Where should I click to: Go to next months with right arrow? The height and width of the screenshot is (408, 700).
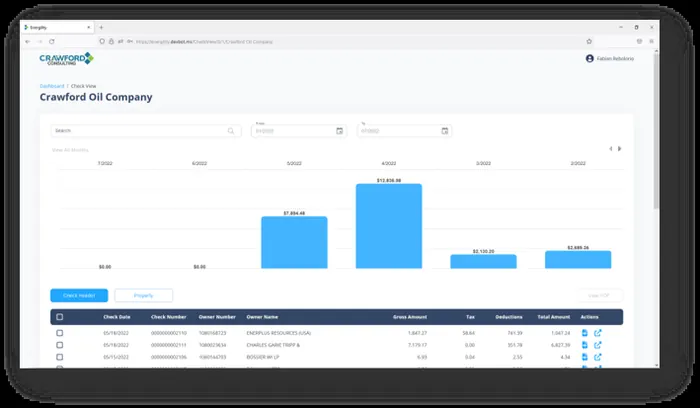click(620, 149)
